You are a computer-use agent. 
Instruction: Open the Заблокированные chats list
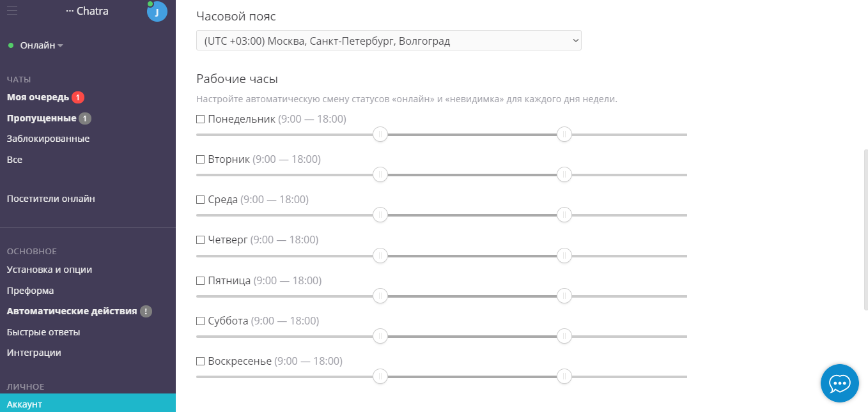[48, 139]
